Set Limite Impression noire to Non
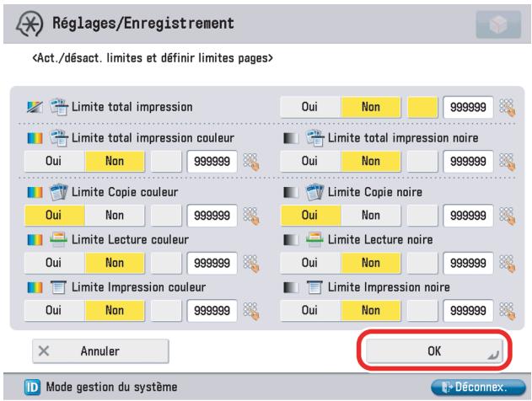This screenshot has width=532, height=401. click(x=370, y=311)
